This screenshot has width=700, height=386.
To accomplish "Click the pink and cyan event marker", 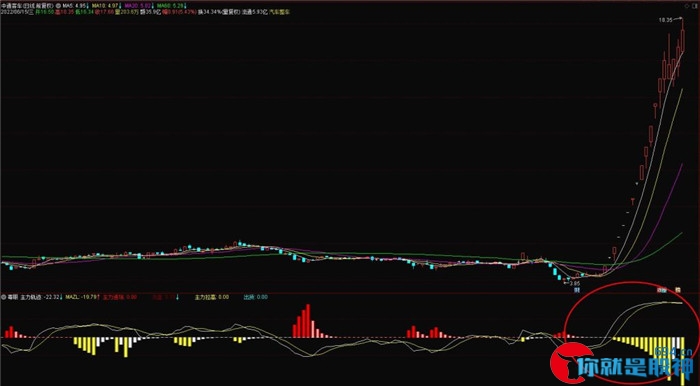I will click(x=662, y=290).
